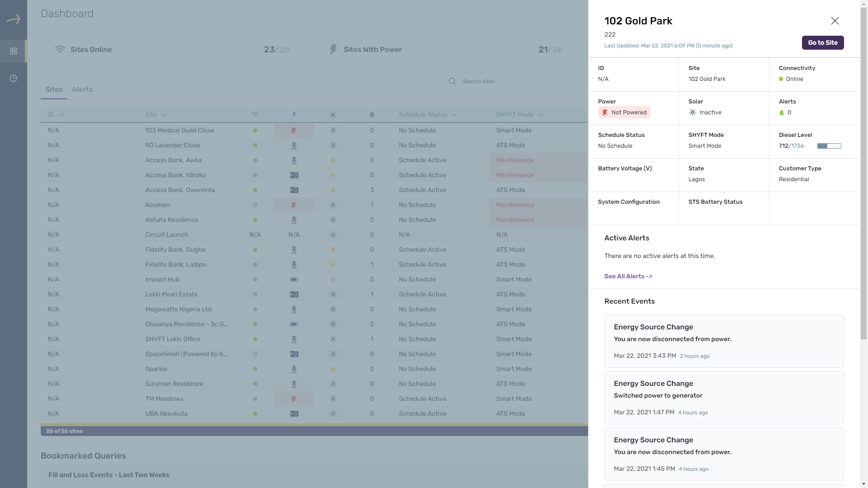Click not-powered icon in 103 Medical Guild Close row
The height and width of the screenshot is (488, 868).
[294, 130]
